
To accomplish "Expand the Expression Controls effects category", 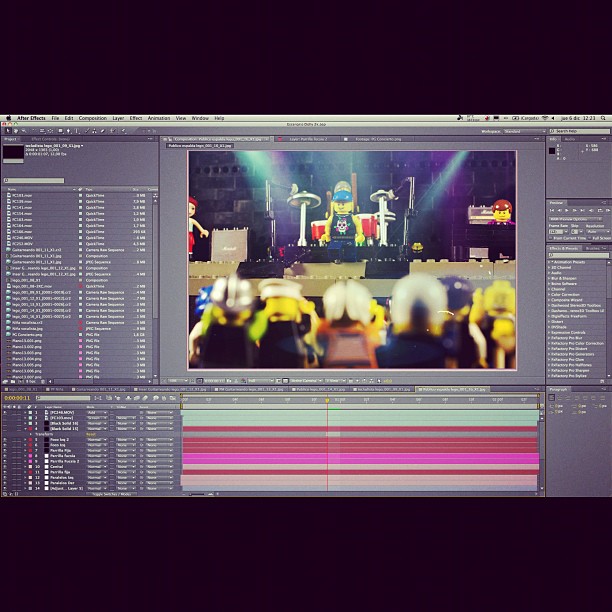I will [550, 333].
